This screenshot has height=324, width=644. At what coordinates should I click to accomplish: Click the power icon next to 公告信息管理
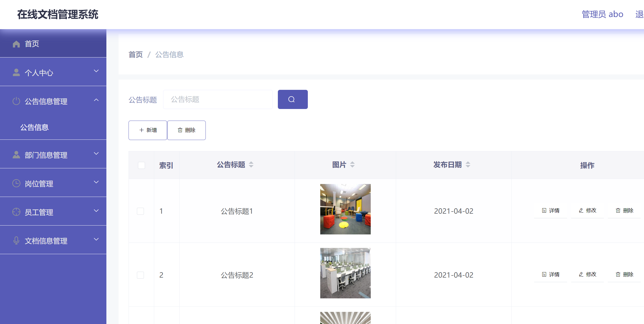tap(16, 101)
